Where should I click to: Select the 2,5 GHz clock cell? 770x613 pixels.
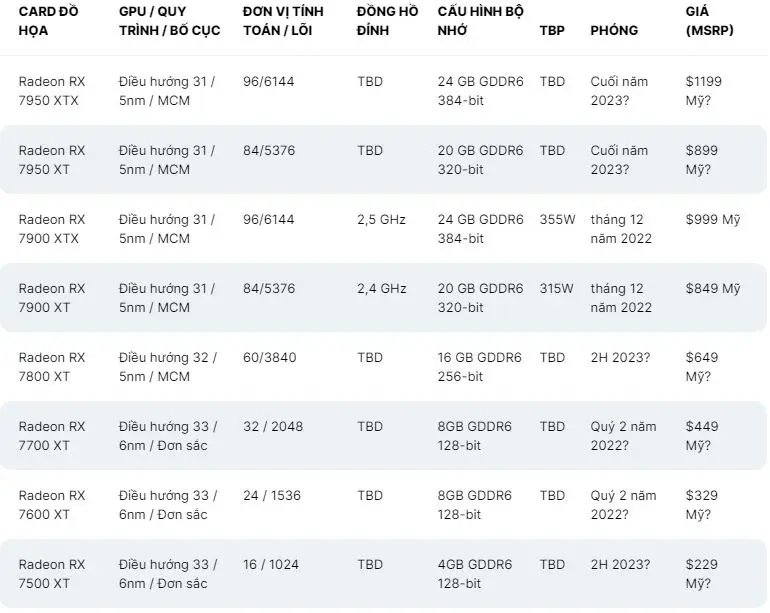coord(381,220)
